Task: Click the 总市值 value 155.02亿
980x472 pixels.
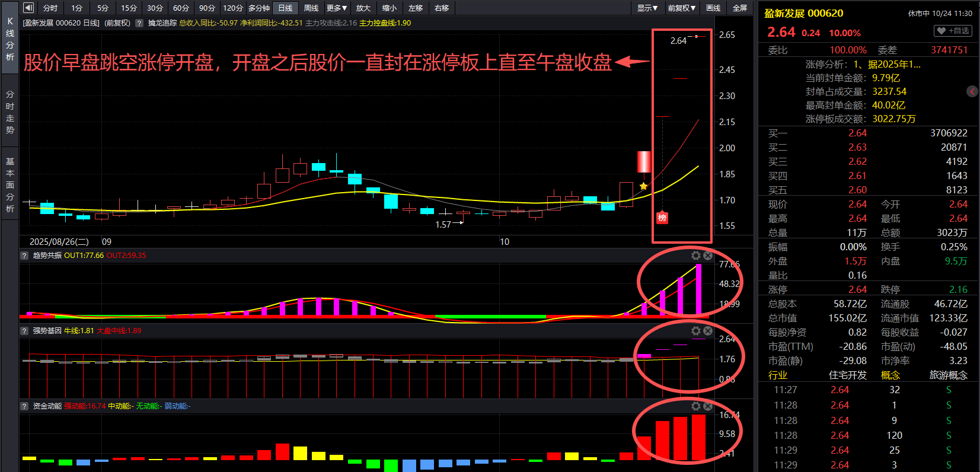Action: click(847, 318)
